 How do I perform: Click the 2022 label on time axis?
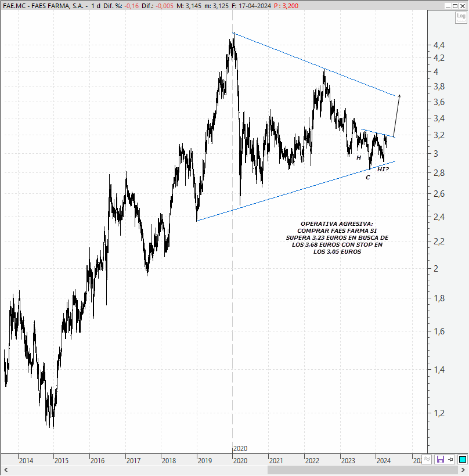(x=312, y=461)
